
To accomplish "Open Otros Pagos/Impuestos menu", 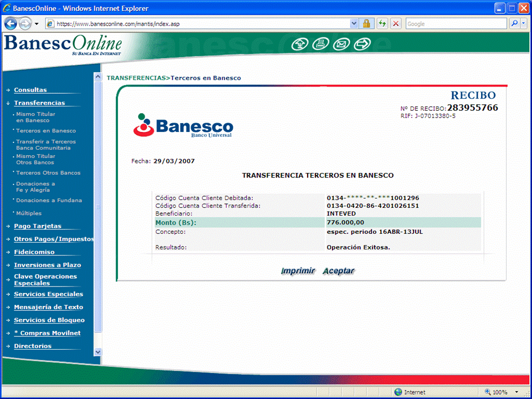I will (54, 239).
